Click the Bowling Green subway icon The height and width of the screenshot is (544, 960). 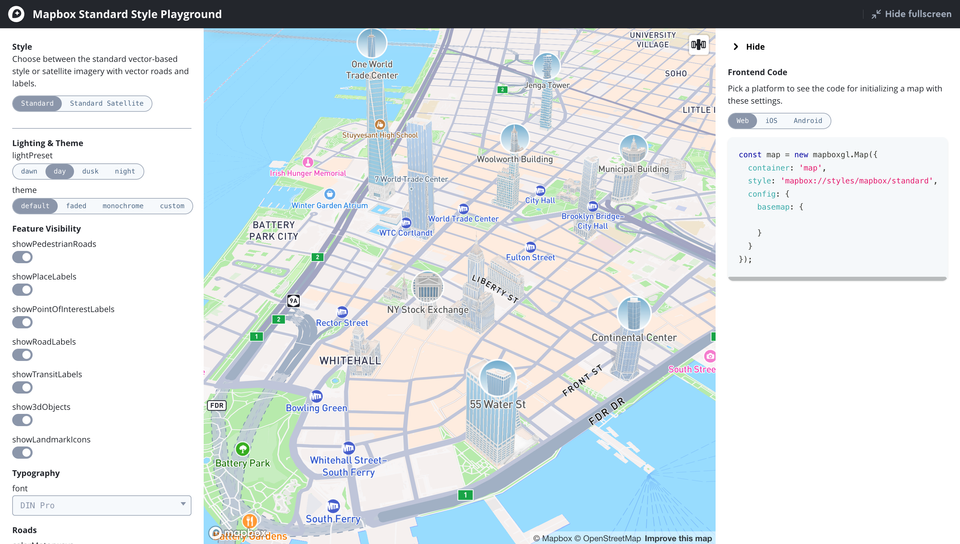point(316,396)
